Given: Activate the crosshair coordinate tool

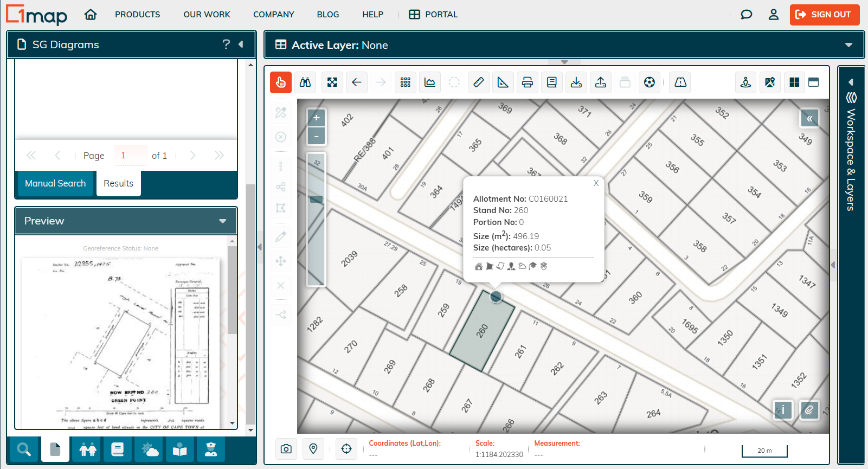Looking at the screenshot, I should point(346,449).
